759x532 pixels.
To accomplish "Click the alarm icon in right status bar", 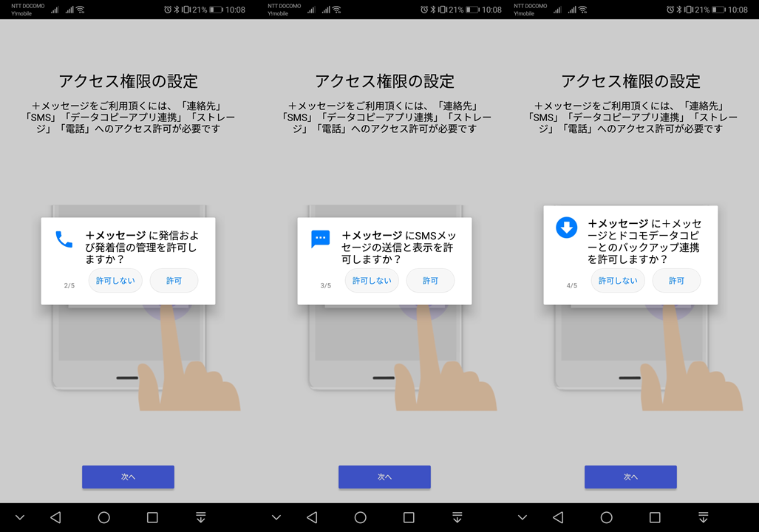I will [x=670, y=10].
